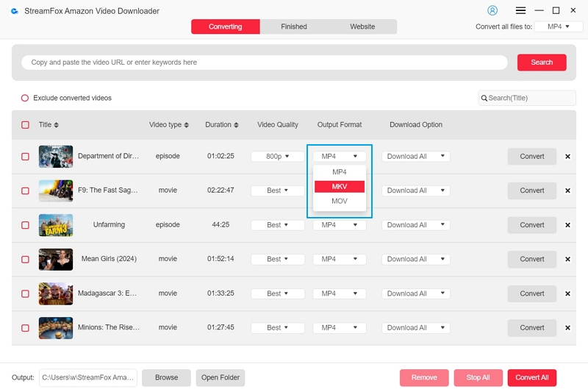
Task: Click the output path field C:\Users\w\StreamFox
Action: tap(88, 378)
